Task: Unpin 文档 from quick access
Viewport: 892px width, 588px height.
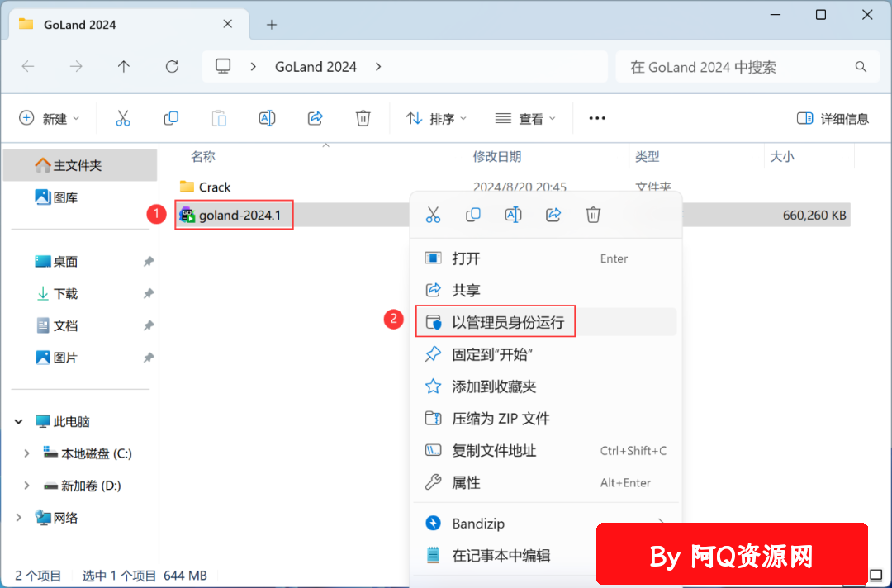Action: (149, 326)
